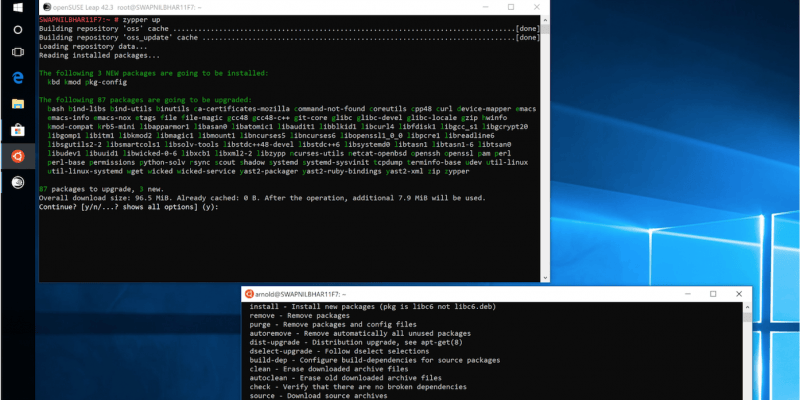Click 'Reading installed packages...' line
The height and width of the screenshot is (400, 800).
99,55
